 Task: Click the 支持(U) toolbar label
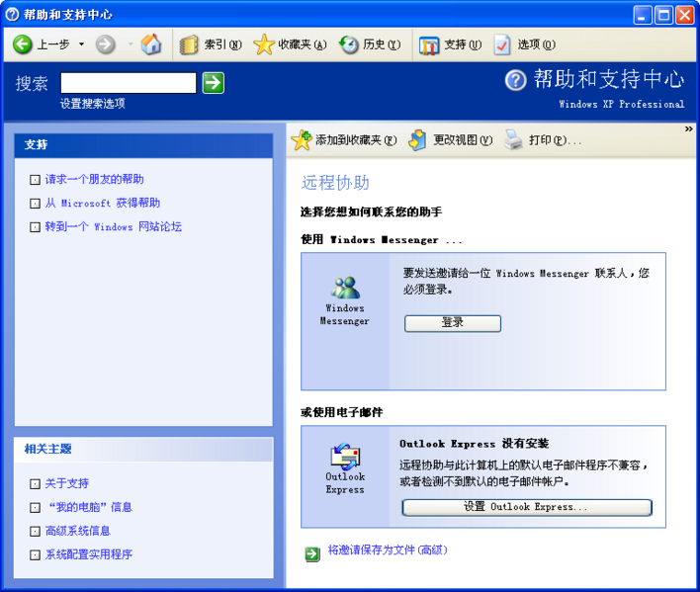click(463, 44)
